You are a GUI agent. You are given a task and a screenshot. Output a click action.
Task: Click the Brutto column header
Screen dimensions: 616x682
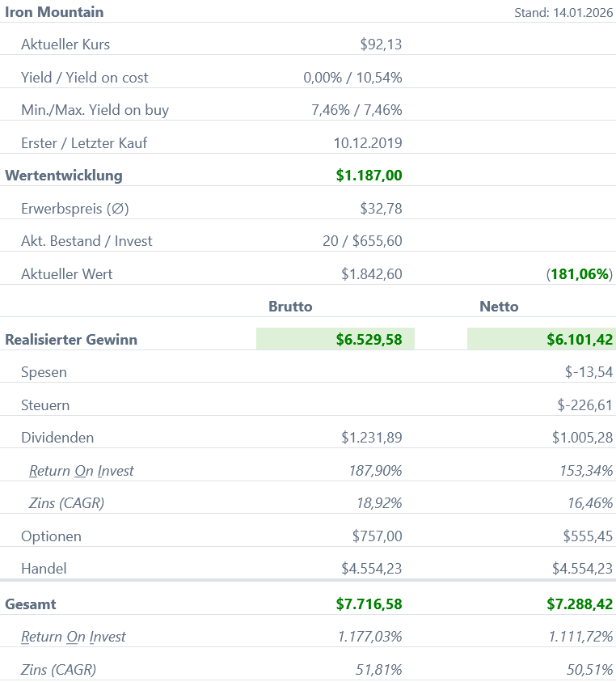[x=290, y=307]
